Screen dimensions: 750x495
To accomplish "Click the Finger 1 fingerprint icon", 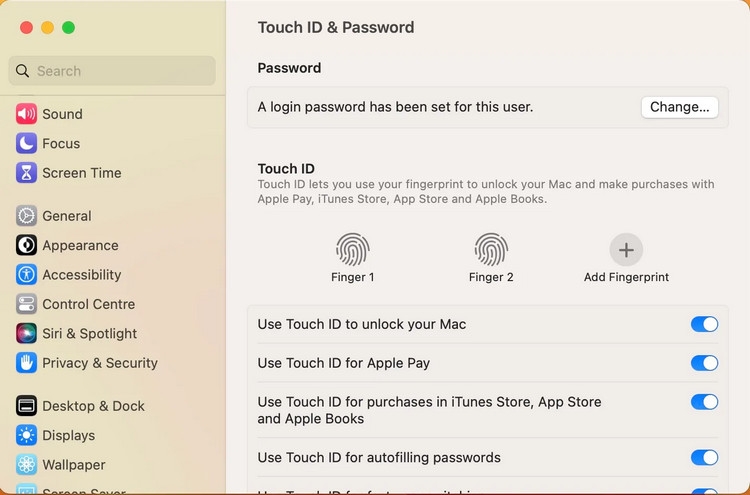I will click(x=353, y=249).
